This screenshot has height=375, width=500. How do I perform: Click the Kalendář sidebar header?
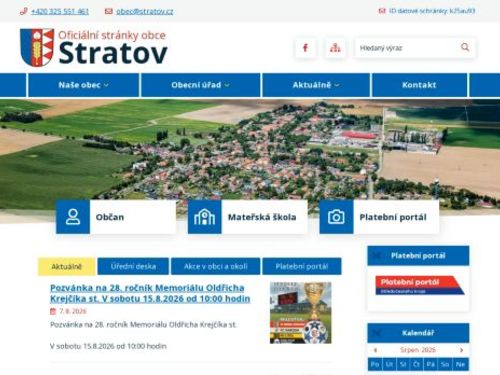pos(418,333)
